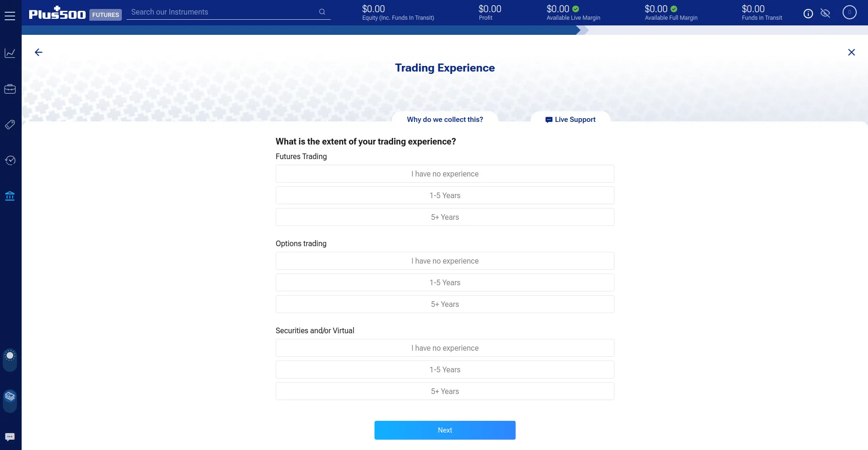Click the trading experience question text
The height and width of the screenshot is (450, 868).
pyautogui.click(x=366, y=142)
